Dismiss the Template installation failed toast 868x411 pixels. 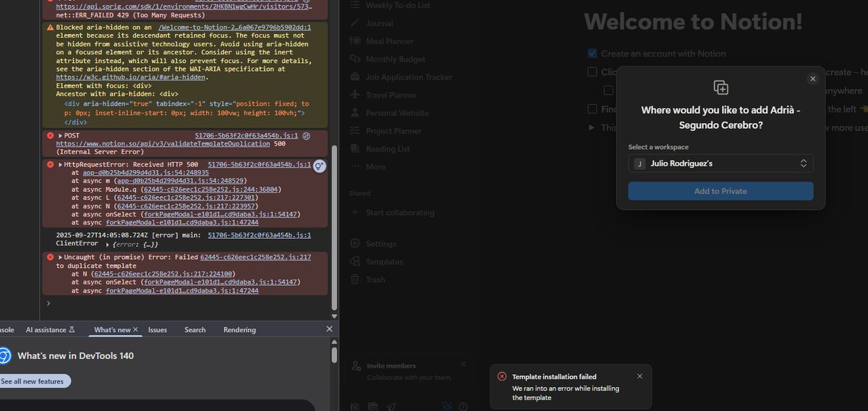[639, 376]
